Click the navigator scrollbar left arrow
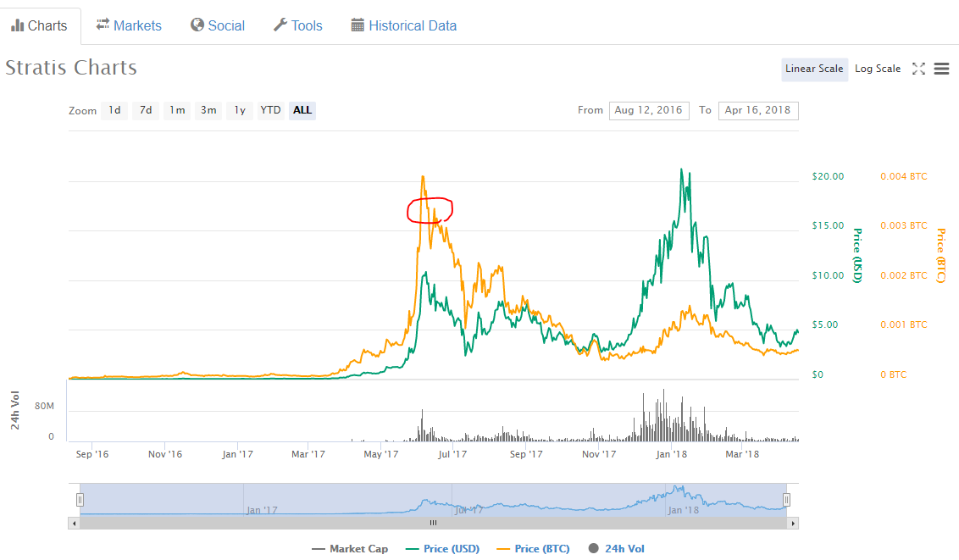959x560 pixels. pos(74,524)
